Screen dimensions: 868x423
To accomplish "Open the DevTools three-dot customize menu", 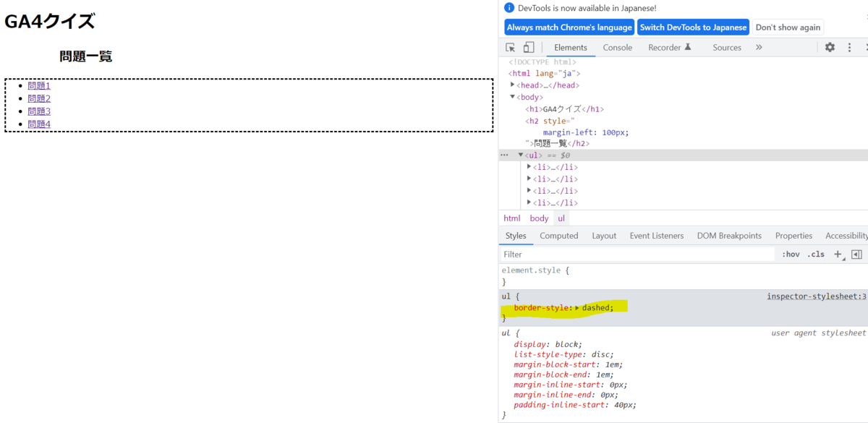I will coord(849,48).
